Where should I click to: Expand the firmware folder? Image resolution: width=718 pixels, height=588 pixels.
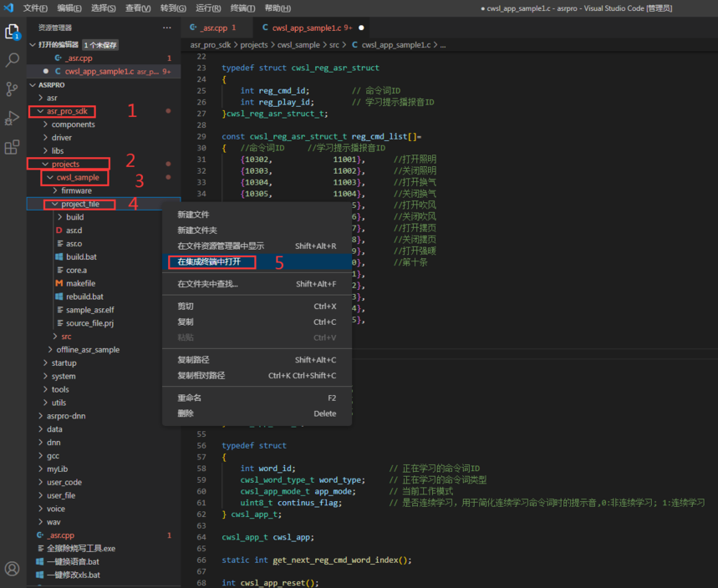point(55,190)
